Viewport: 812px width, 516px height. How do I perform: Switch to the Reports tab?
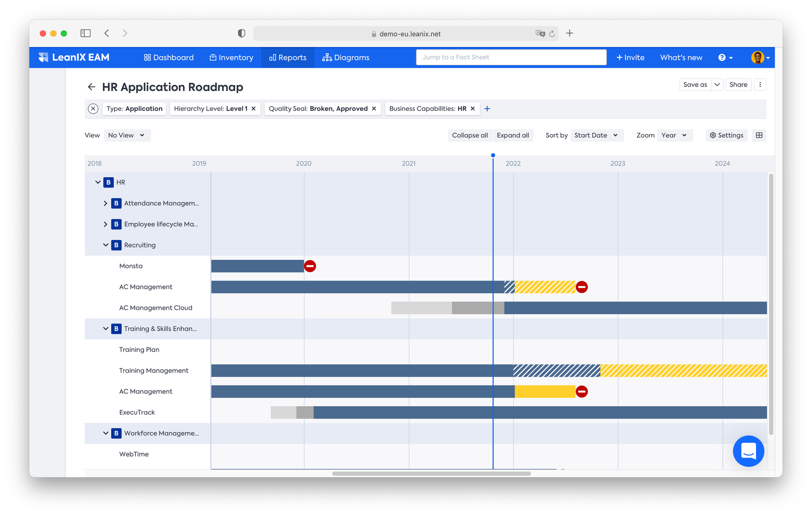[x=288, y=58]
